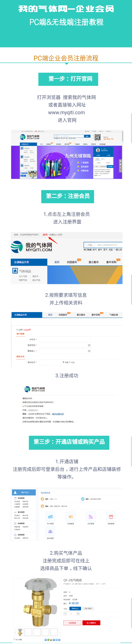132x644 pixels.
Task: Select the 女士 radio button
Action: [x=70, y=362]
